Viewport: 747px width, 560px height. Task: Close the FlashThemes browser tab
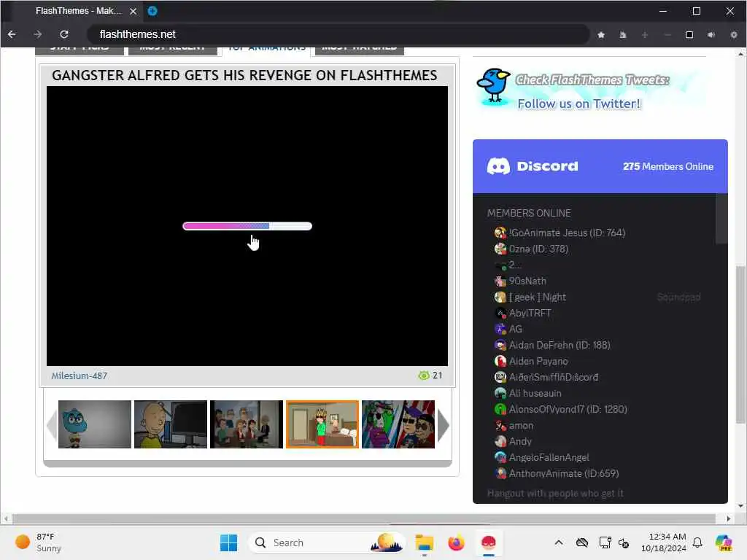coord(133,11)
